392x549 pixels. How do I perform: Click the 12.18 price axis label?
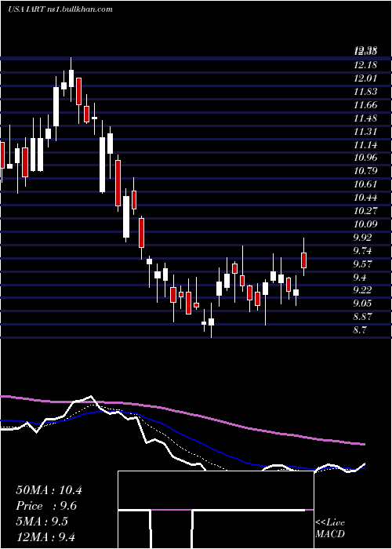pos(365,65)
